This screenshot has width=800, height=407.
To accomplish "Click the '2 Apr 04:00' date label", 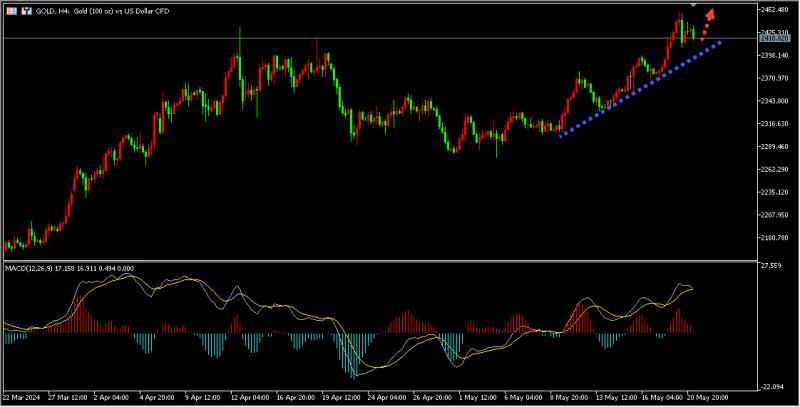I will pos(112,397).
